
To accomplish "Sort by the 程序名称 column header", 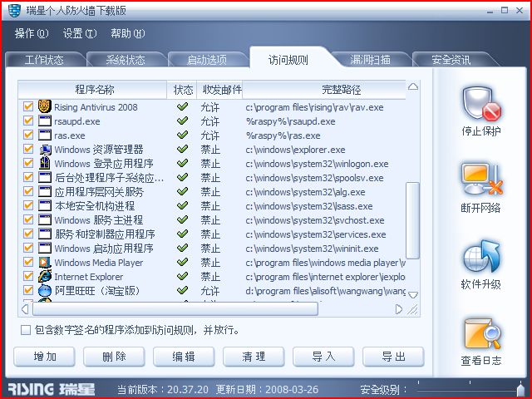I will [92, 90].
